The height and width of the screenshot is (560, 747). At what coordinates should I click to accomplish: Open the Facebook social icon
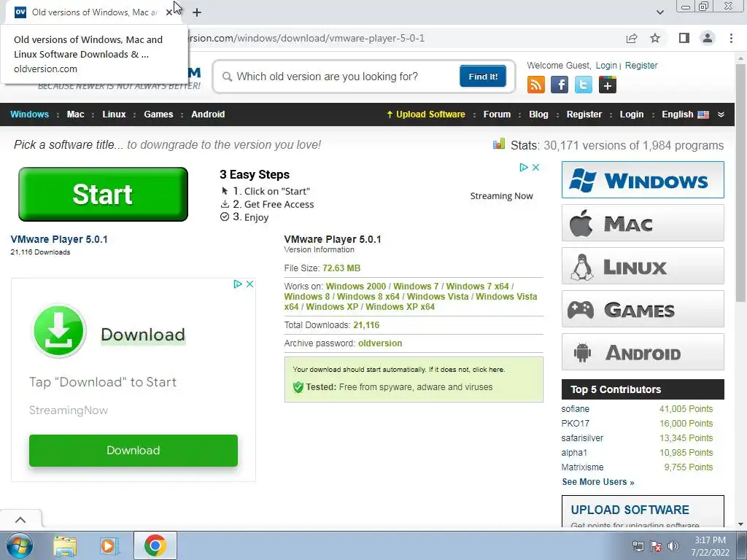[560, 85]
